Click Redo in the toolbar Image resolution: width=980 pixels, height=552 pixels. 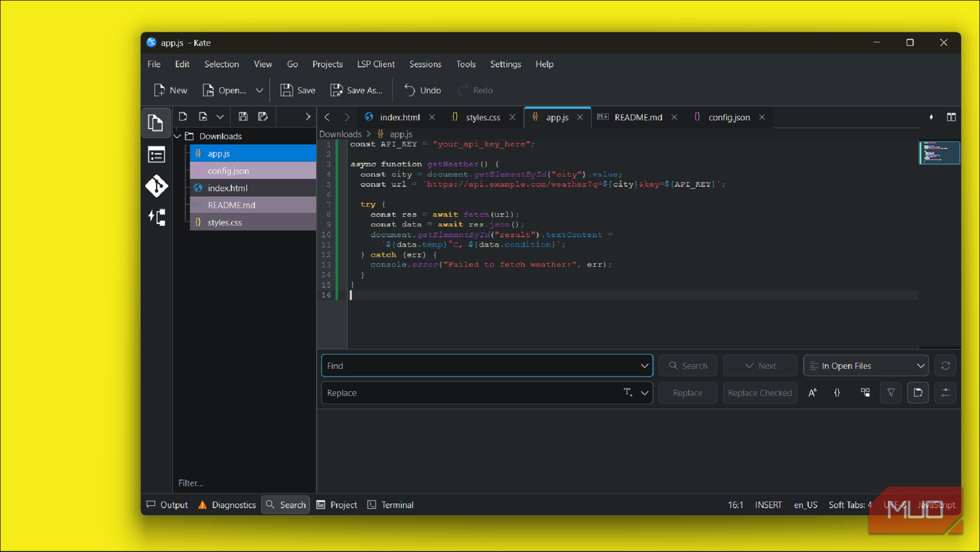(x=475, y=90)
